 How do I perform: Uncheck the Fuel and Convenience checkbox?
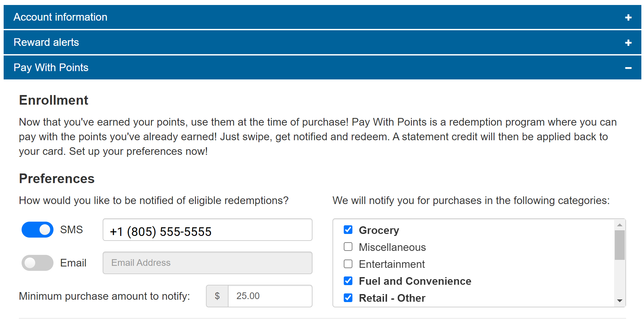pyautogui.click(x=348, y=281)
